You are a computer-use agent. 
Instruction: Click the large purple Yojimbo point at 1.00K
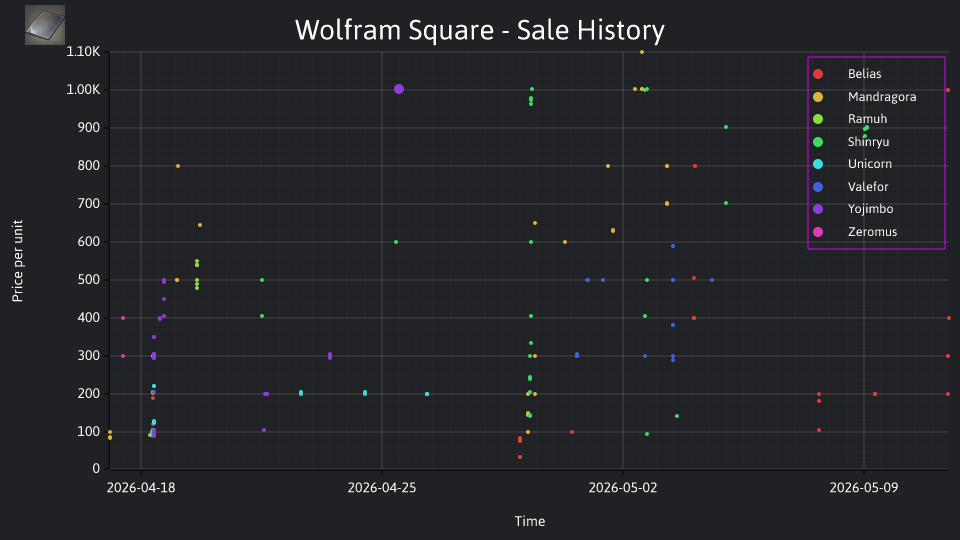coord(399,89)
